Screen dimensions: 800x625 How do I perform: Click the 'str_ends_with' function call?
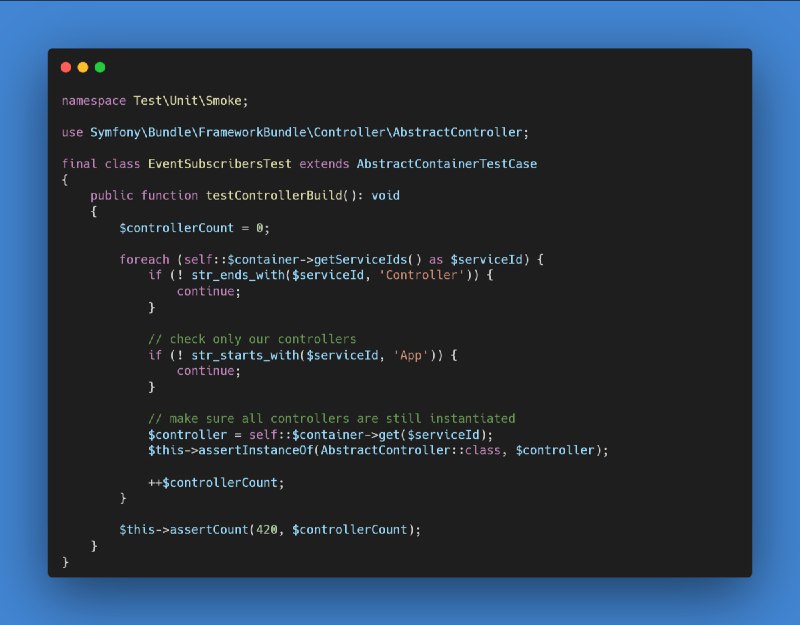pyautogui.click(x=238, y=275)
